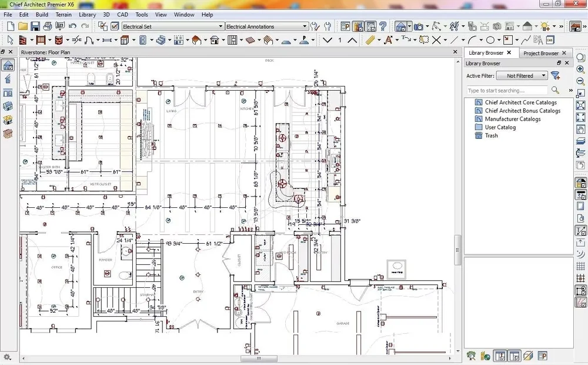Click the Print icon in toolbar
Image resolution: width=588 pixels, height=365 pixels.
(x=48, y=26)
